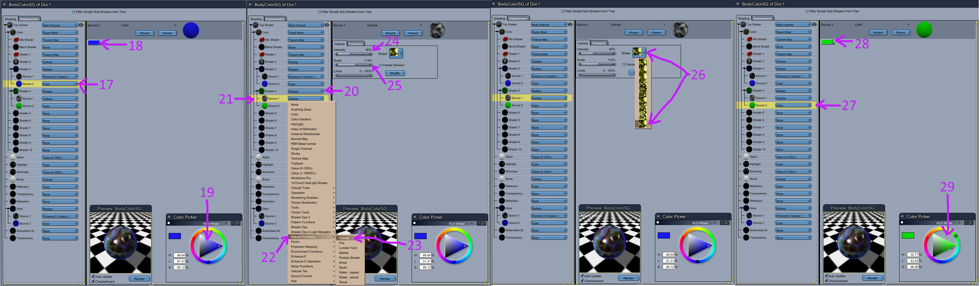The width and height of the screenshot is (980, 286).
Task: Click the black Blend Shader sphere icon, second window
Action: pyautogui.click(x=262, y=47)
